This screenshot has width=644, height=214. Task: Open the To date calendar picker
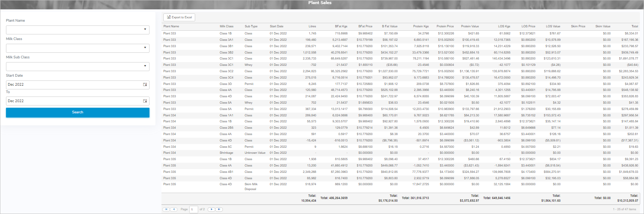[145, 101]
